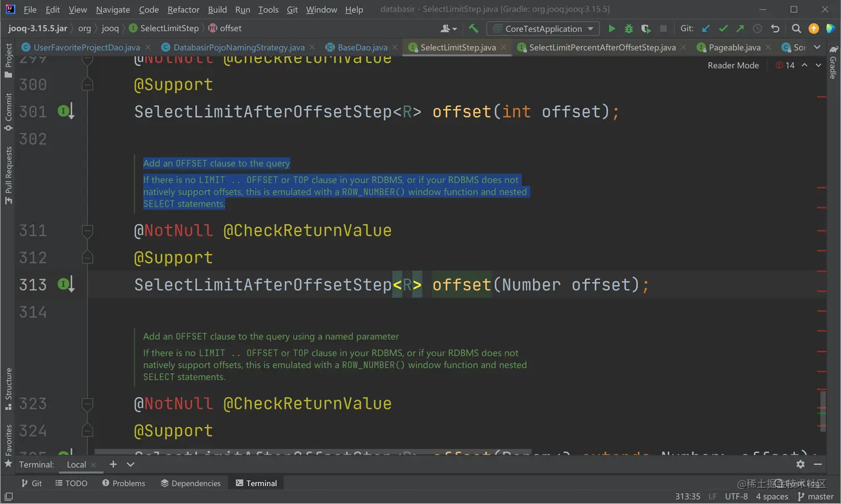This screenshot has height=504, width=841.
Task: Click the Stop run square icon
Action: 663,28
